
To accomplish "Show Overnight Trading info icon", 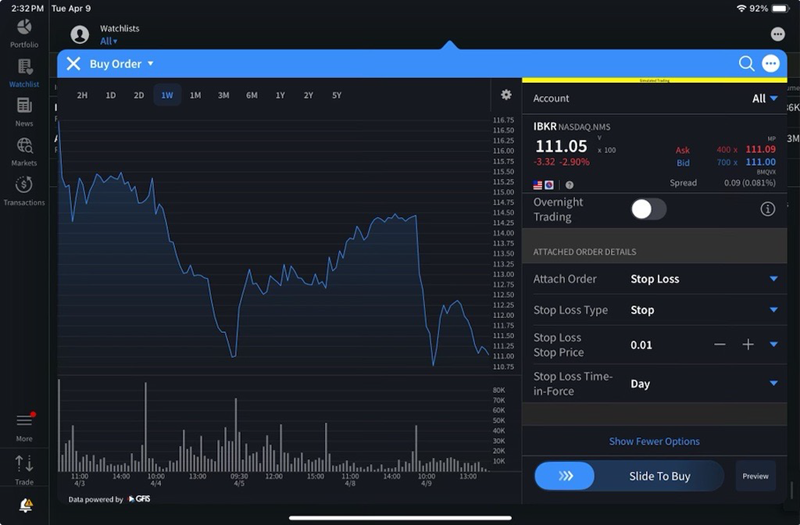I will pyautogui.click(x=768, y=209).
